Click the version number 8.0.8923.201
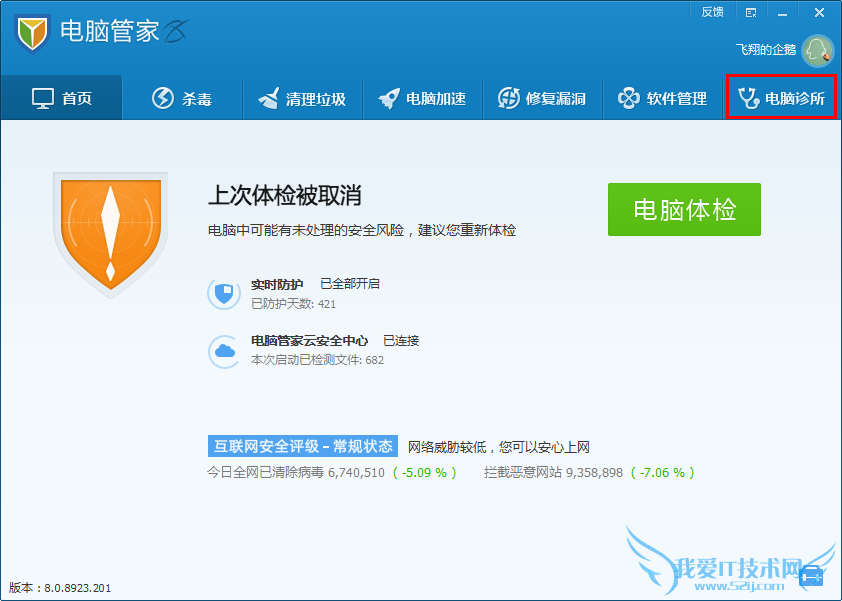This screenshot has width=842, height=601. click(77, 588)
